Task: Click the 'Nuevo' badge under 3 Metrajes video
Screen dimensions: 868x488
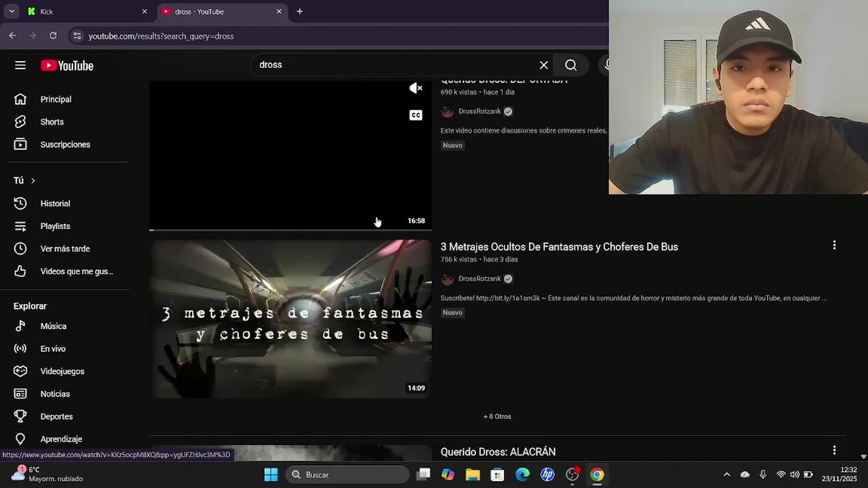Action: pos(452,312)
